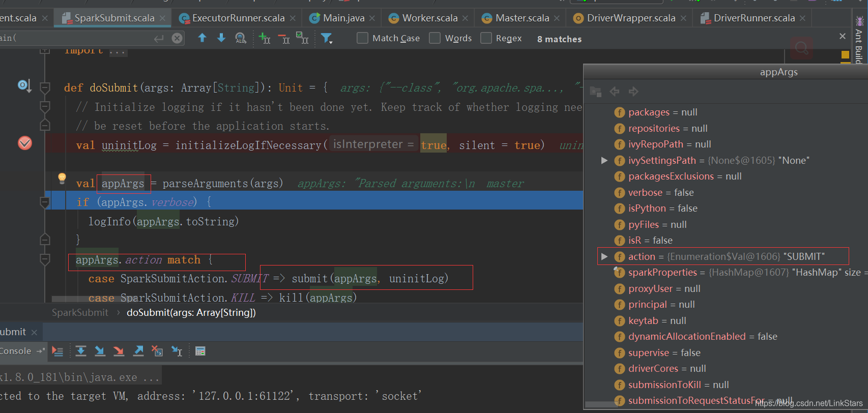The height and width of the screenshot is (413, 868).
Task: Click the lightbulb intention icon near appArgs
Action: (62, 178)
